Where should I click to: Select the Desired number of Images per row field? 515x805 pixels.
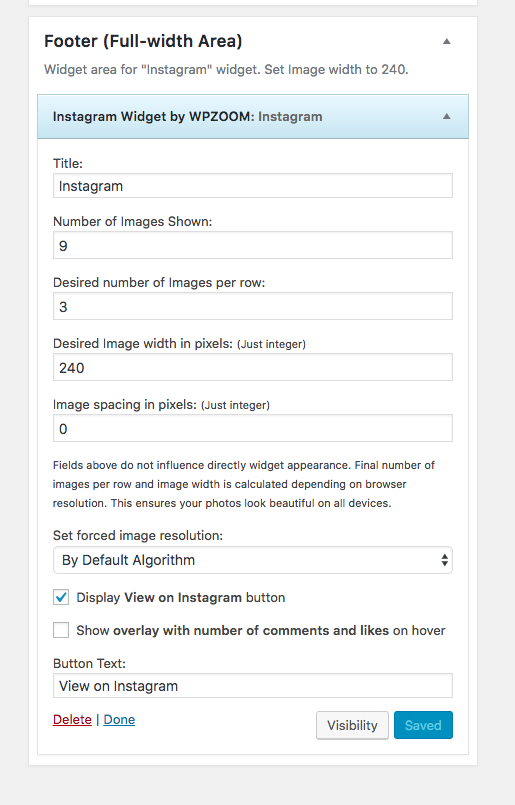pos(253,306)
